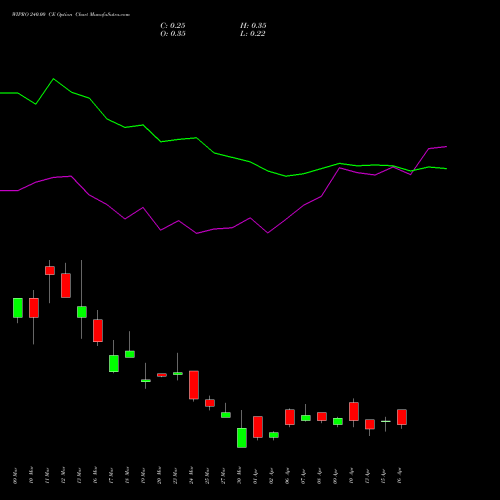Click the close value C: 0.25
This screenshot has height=500, width=500.
(x=173, y=26)
